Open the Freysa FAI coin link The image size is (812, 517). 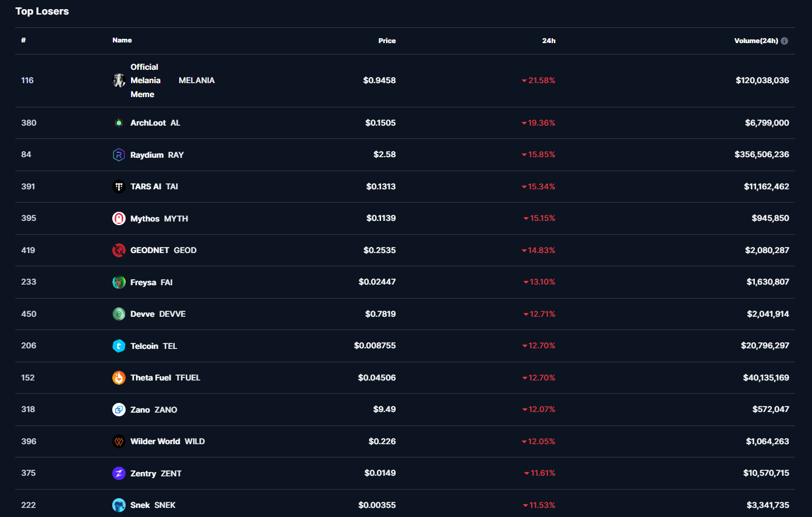151,282
